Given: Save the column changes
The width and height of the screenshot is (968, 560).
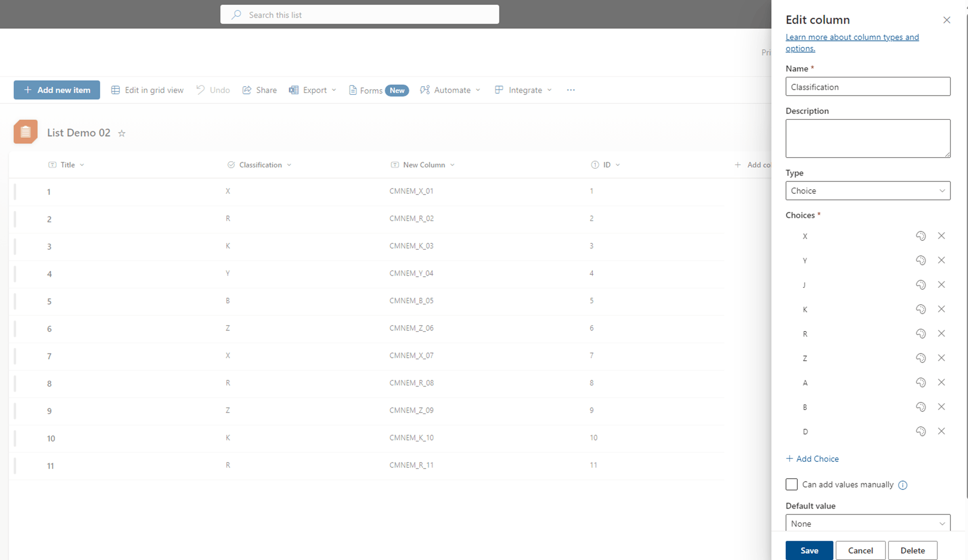Looking at the screenshot, I should click(x=809, y=550).
